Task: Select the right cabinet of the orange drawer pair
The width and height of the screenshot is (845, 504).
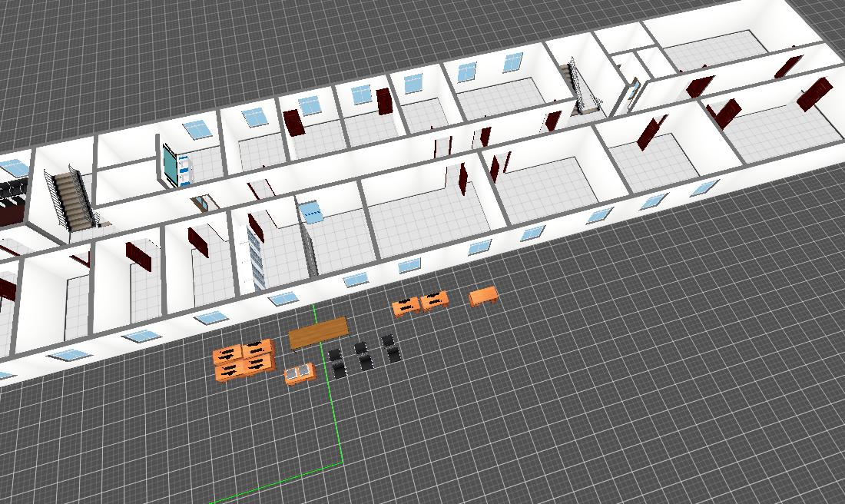Action: tap(435, 300)
